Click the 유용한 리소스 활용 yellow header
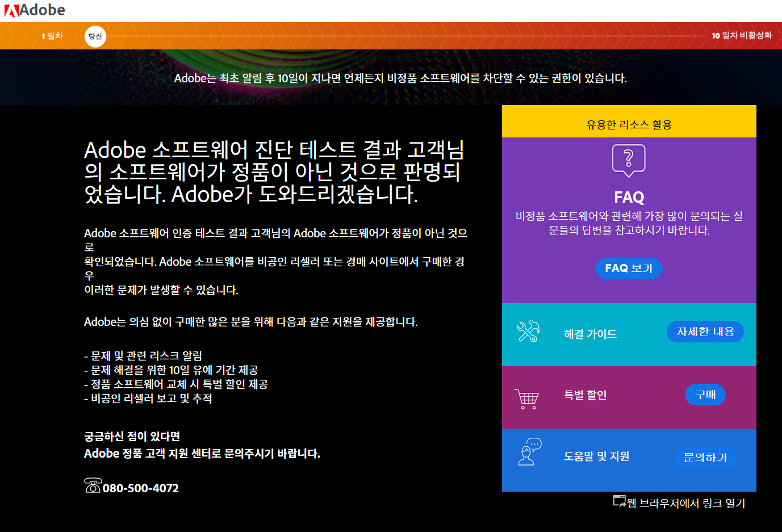 point(629,122)
